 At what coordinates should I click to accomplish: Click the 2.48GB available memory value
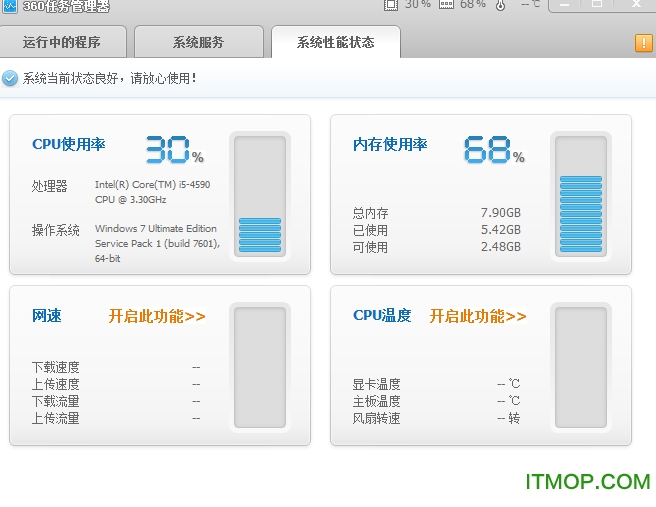501,247
